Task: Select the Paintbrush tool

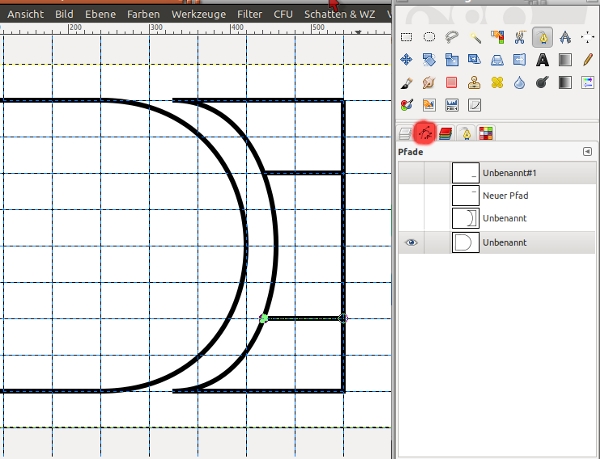Action: tap(406, 83)
